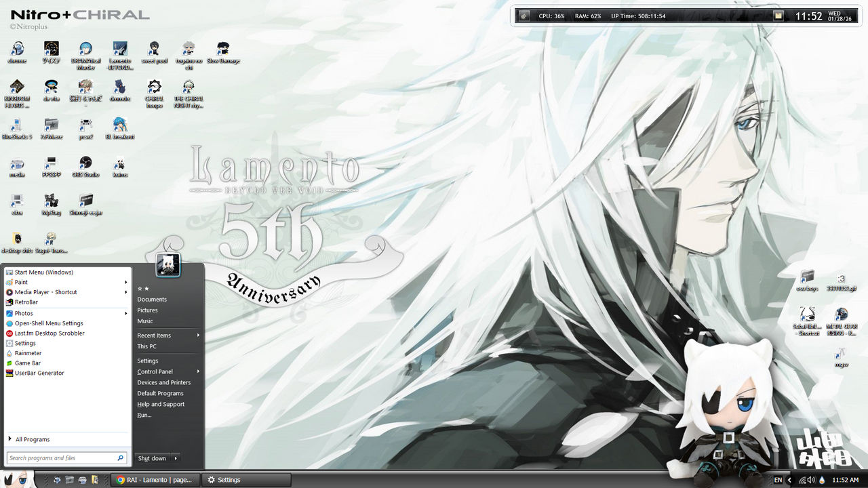Open Game Bar from the start menu
The width and height of the screenshot is (868, 488).
point(66,363)
